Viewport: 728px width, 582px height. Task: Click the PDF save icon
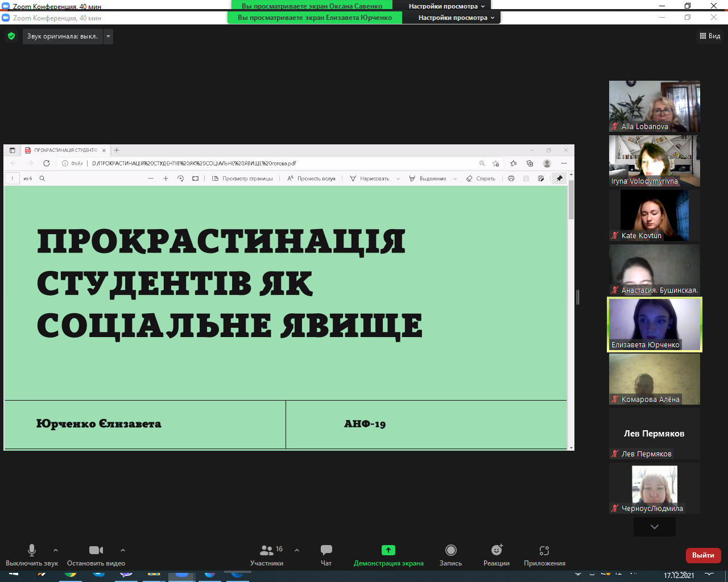click(x=526, y=178)
